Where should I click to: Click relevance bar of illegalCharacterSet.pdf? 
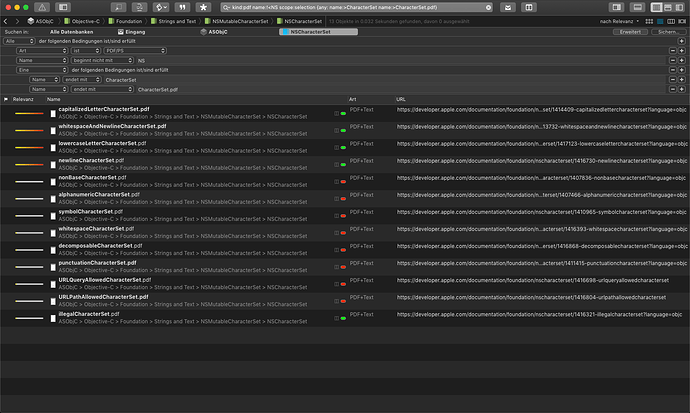29,318
